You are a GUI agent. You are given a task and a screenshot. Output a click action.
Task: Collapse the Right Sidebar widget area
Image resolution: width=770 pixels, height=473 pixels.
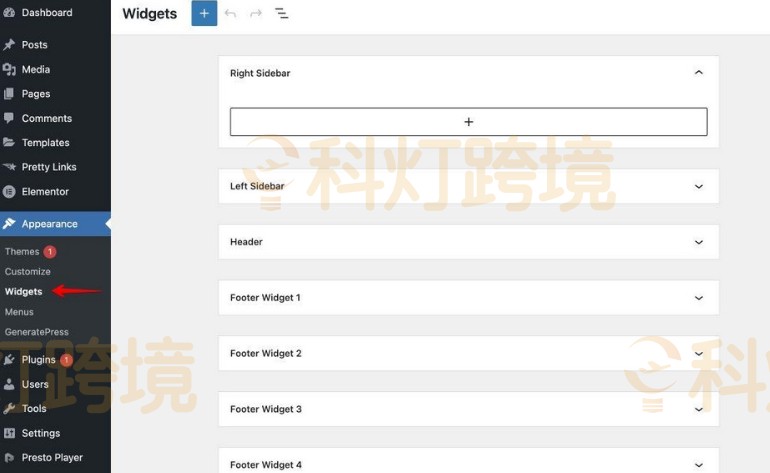698,73
